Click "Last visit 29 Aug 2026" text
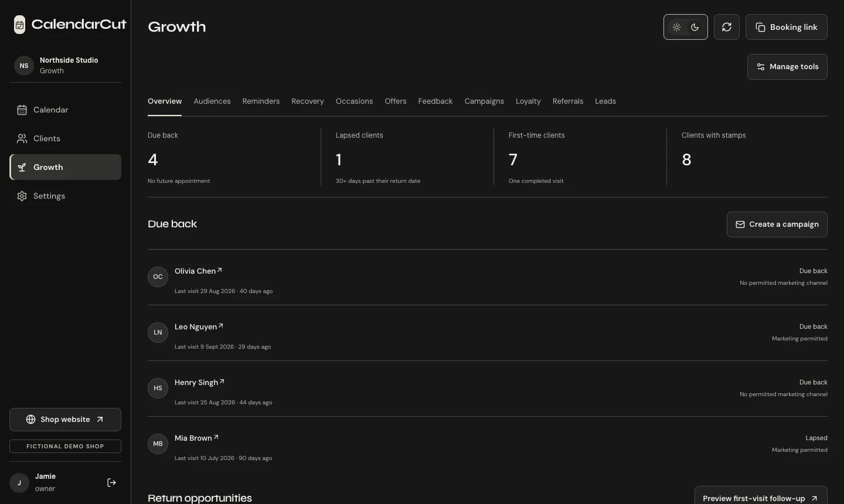 (205, 291)
